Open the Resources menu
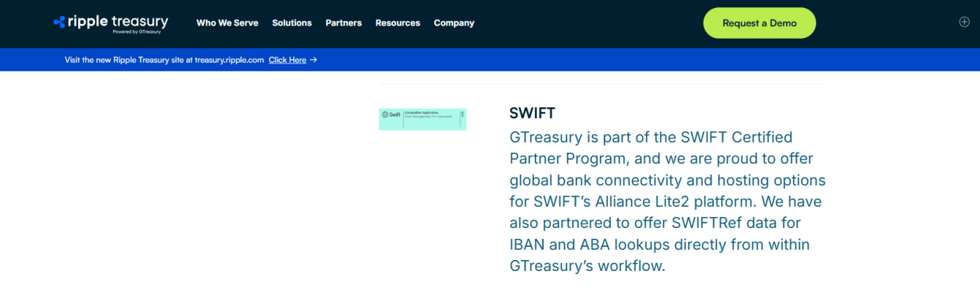The height and width of the screenshot is (306, 980). (398, 23)
